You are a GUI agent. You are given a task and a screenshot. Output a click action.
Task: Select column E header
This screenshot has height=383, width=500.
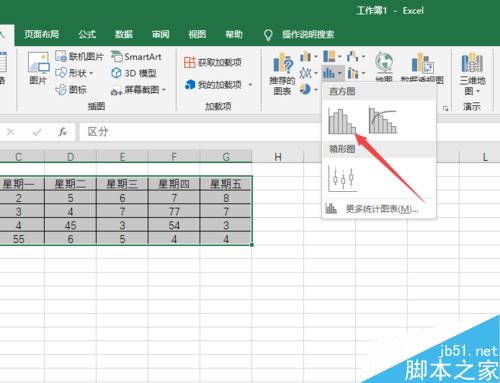[122, 157]
